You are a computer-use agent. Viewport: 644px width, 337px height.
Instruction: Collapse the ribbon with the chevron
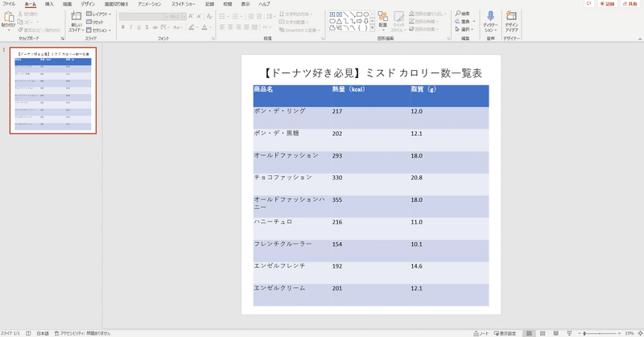pyautogui.click(x=640, y=39)
